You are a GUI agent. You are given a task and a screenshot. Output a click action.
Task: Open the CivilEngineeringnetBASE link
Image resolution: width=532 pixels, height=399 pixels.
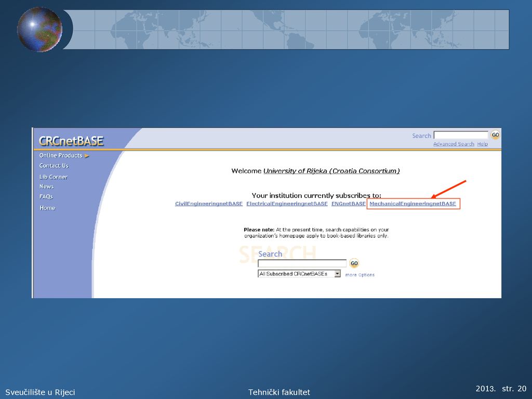tap(209, 204)
